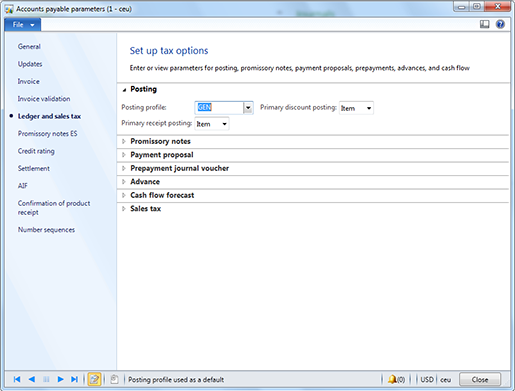This screenshot has height=391, width=515.
Task: Go to last record arrow
Action: pyautogui.click(x=74, y=379)
